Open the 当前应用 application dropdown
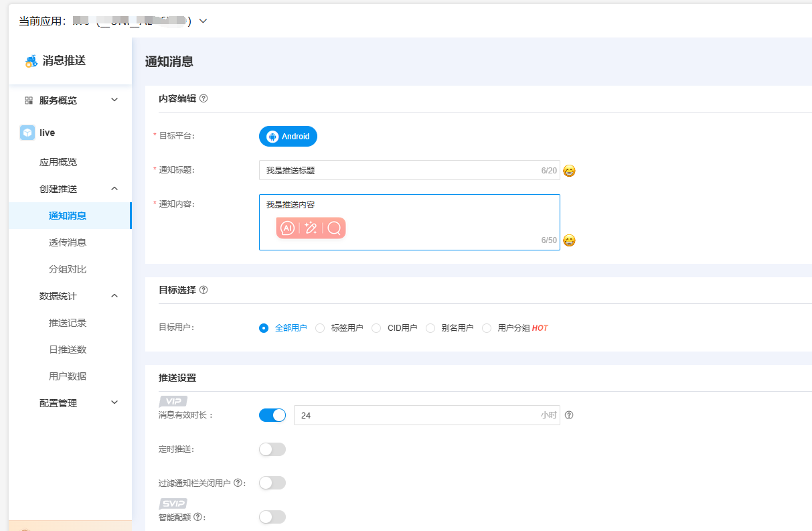Screen dimensions: 812x531 click(x=203, y=21)
